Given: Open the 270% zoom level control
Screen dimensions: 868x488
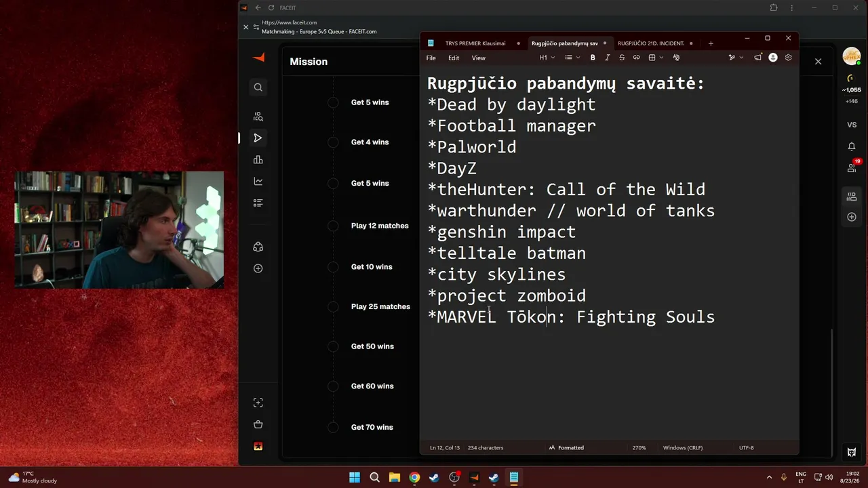Looking at the screenshot, I should tap(639, 447).
